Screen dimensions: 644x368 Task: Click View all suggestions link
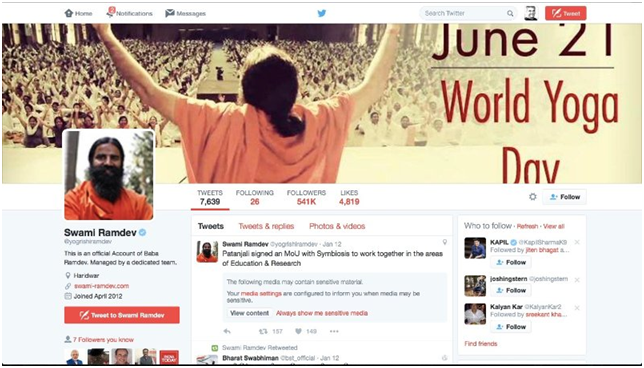[554, 226]
